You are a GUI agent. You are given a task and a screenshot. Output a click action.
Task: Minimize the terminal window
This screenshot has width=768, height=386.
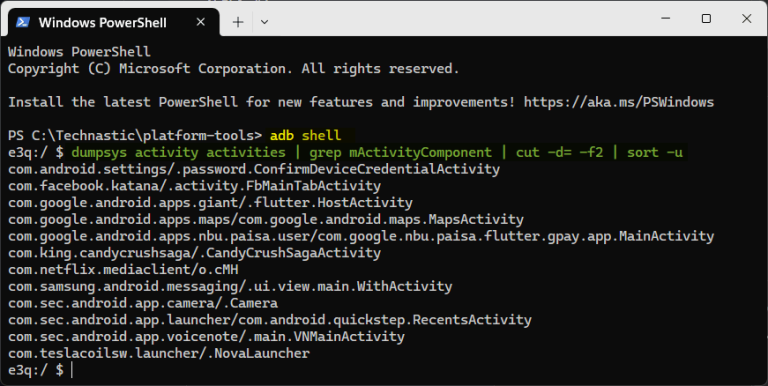[665, 19]
